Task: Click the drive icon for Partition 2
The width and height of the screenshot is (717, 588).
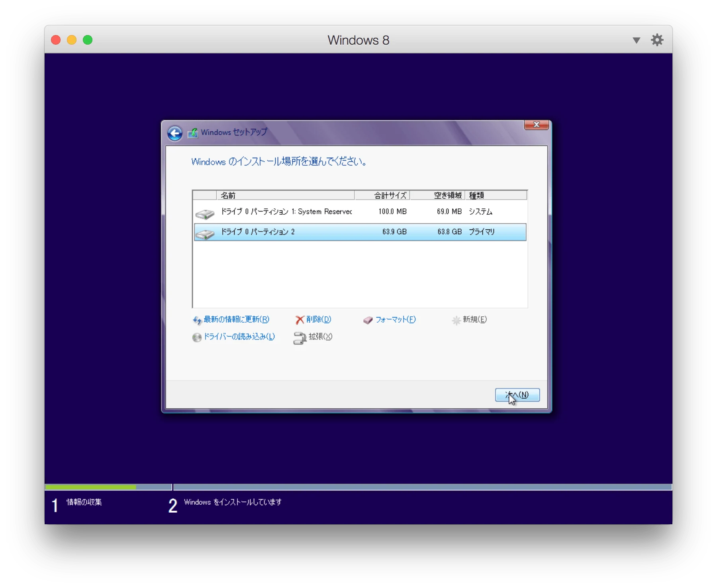Action: pos(205,234)
